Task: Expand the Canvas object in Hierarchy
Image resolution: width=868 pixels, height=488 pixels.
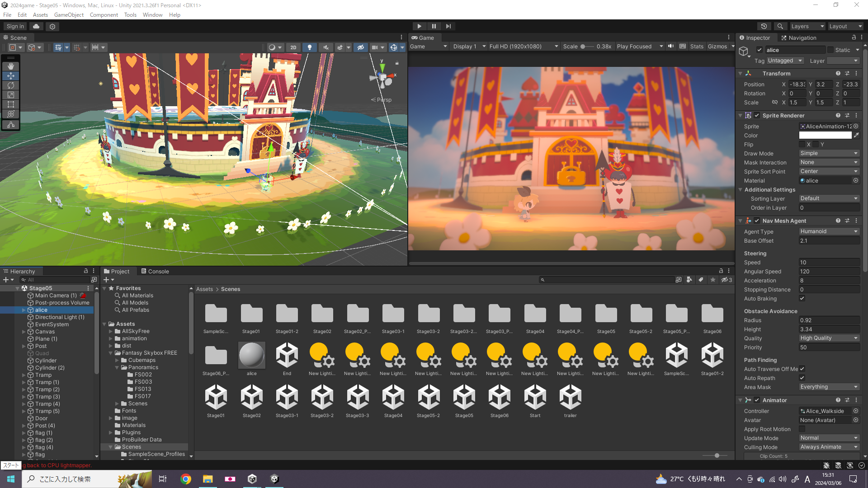Action: click(x=24, y=332)
